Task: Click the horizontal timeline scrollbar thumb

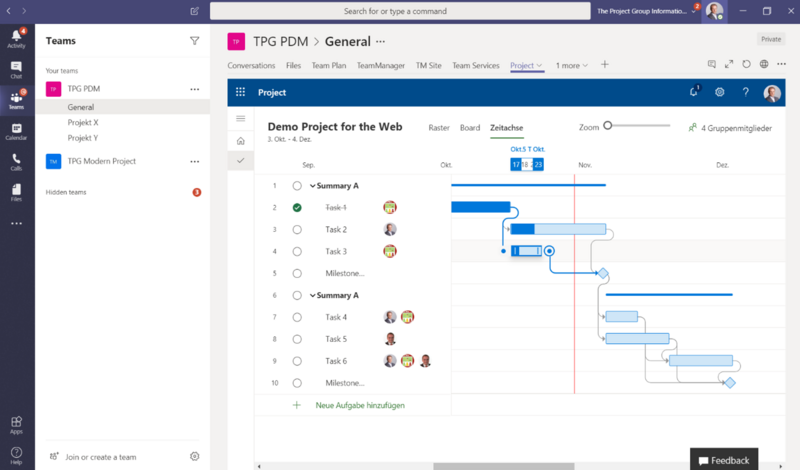Action: pos(504,466)
